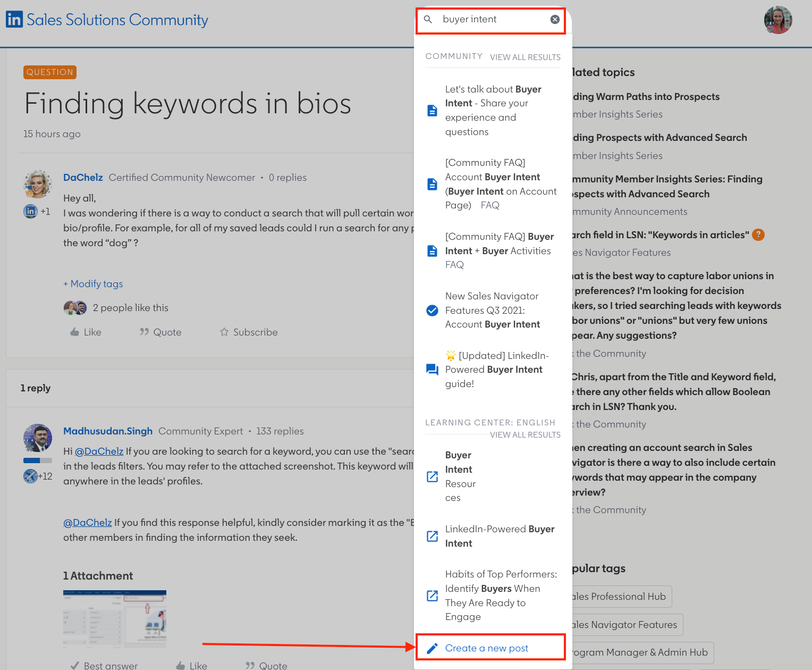This screenshot has height=670, width=812.
Task: Like the Finding keywords in bios question
Action: pyautogui.click(x=86, y=332)
